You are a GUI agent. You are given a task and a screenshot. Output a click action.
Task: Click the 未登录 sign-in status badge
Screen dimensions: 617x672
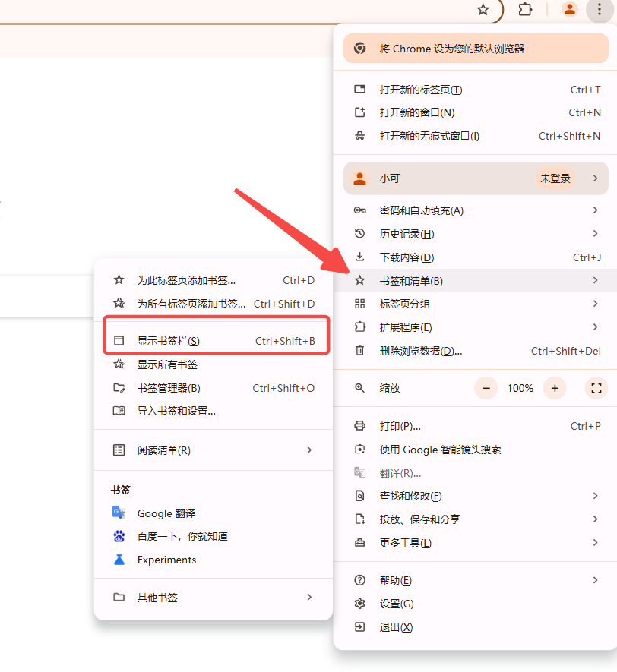[555, 178]
